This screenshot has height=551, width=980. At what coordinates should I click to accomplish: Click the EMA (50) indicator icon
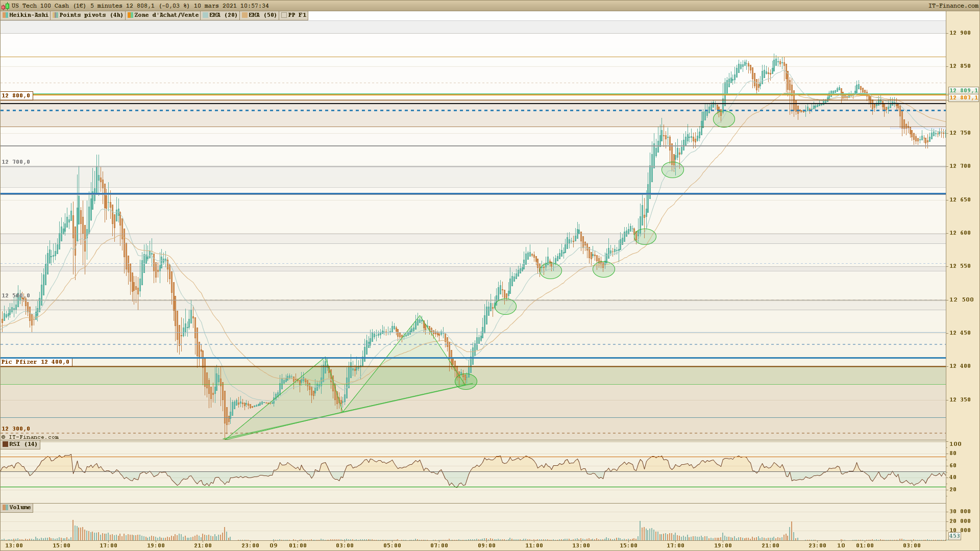click(x=244, y=15)
